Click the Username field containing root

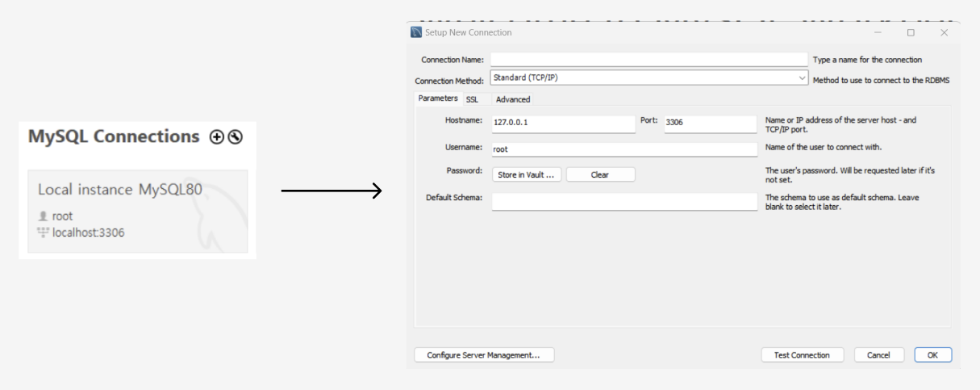(624, 149)
